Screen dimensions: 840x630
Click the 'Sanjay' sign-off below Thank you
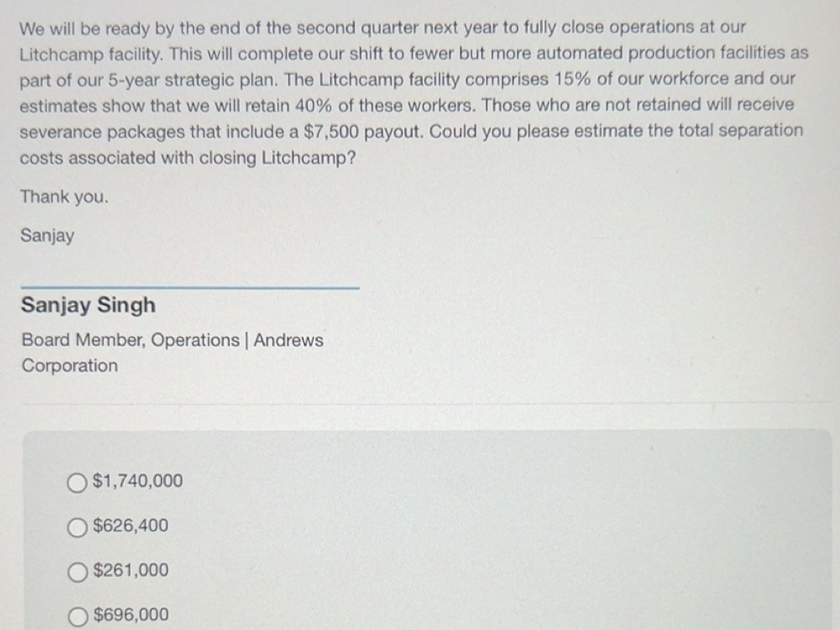click(47, 236)
